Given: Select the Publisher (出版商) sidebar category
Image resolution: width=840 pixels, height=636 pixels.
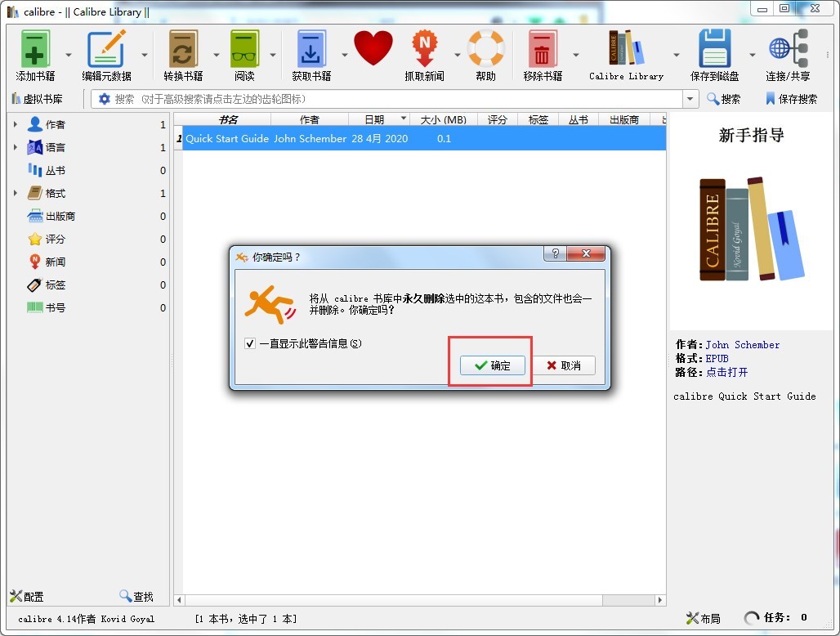Looking at the screenshot, I should tap(60, 217).
